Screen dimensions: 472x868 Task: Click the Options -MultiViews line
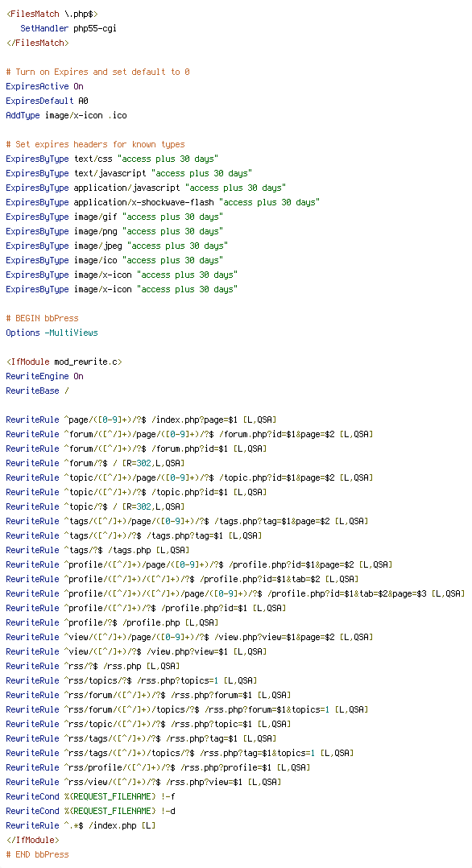(x=52, y=333)
